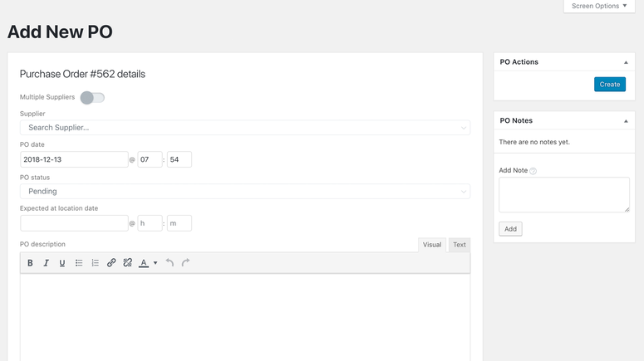Click the PO date minute field 54
Screen dimensions: 644x361
coord(179,159)
